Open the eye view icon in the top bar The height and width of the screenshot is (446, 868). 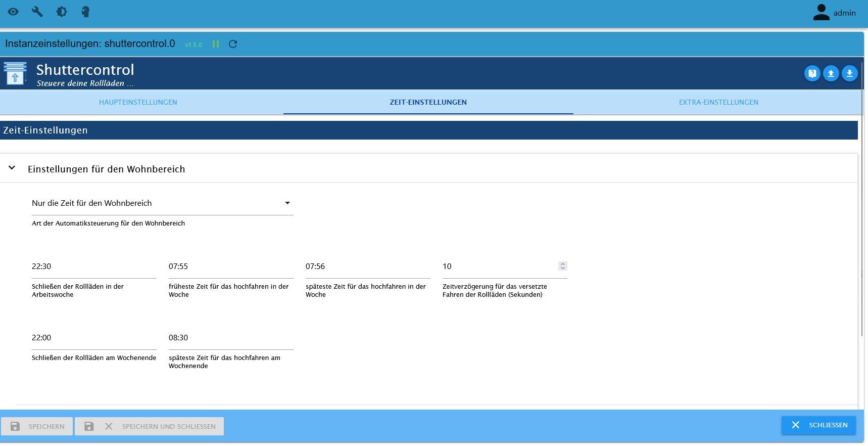(x=13, y=12)
